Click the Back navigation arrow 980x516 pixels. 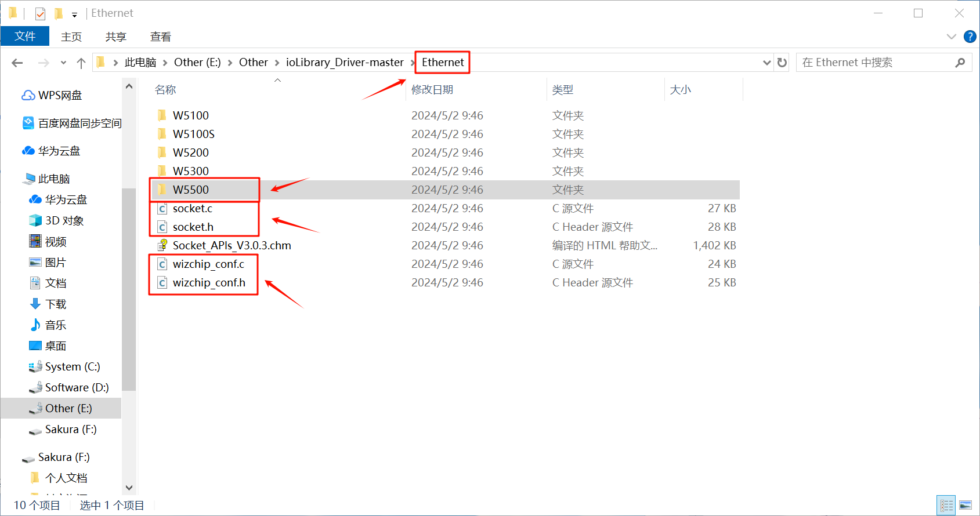(17, 63)
